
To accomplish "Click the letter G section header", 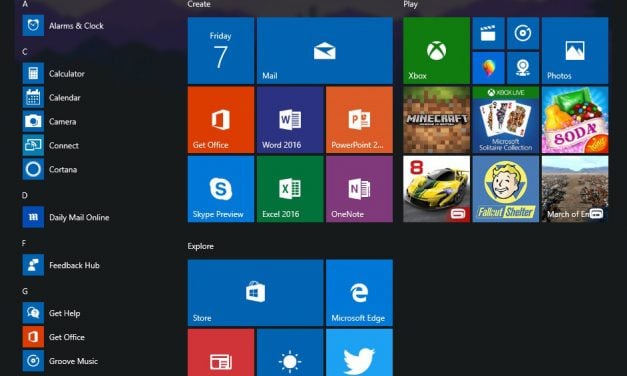I will pos(25,291).
